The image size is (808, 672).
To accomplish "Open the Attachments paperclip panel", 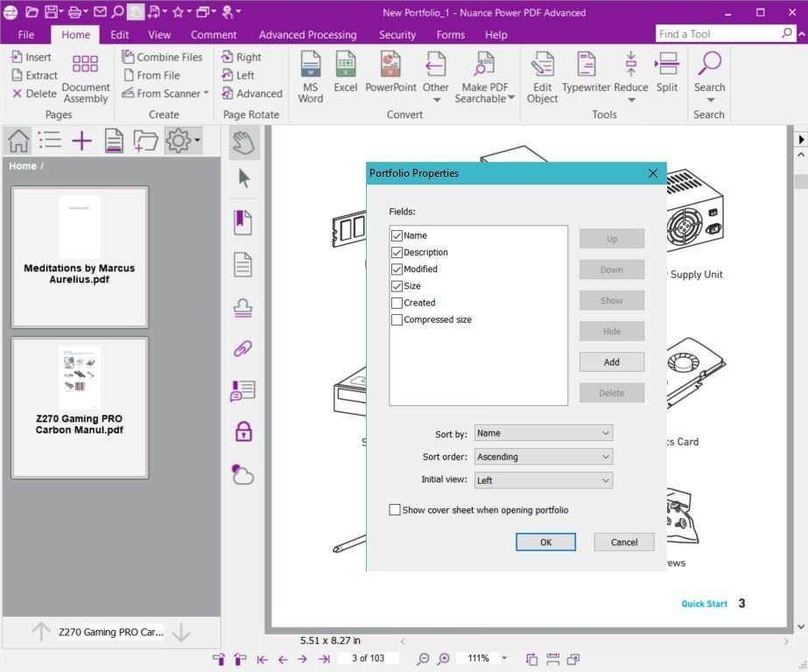I will click(x=242, y=348).
